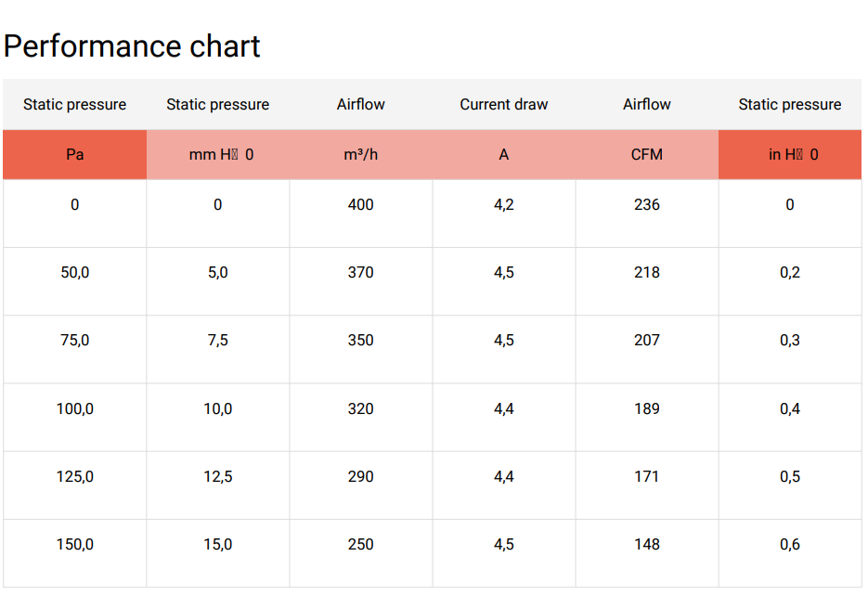The width and height of the screenshot is (868, 595).
Task: Click the Performance chart title
Action: pyautogui.click(x=132, y=45)
